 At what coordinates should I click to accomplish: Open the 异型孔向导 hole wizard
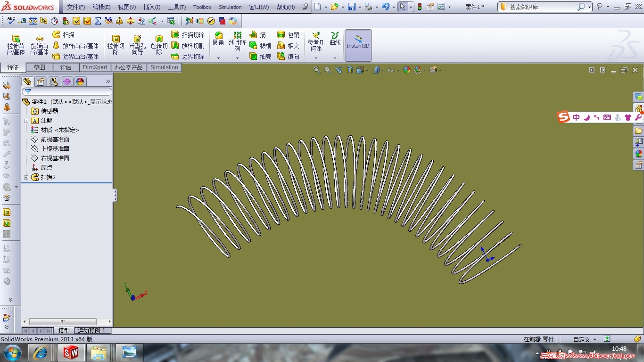click(137, 45)
